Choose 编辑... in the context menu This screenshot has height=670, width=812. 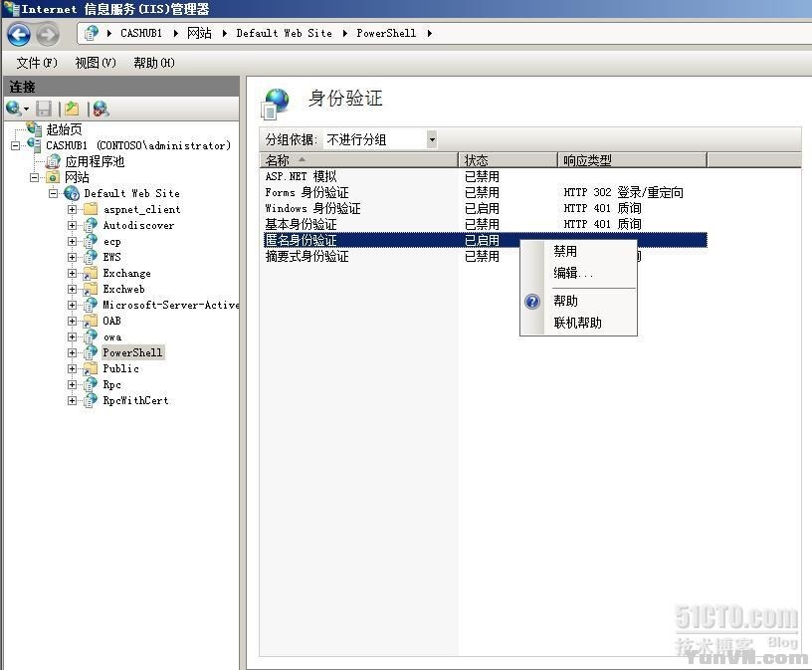[578, 273]
